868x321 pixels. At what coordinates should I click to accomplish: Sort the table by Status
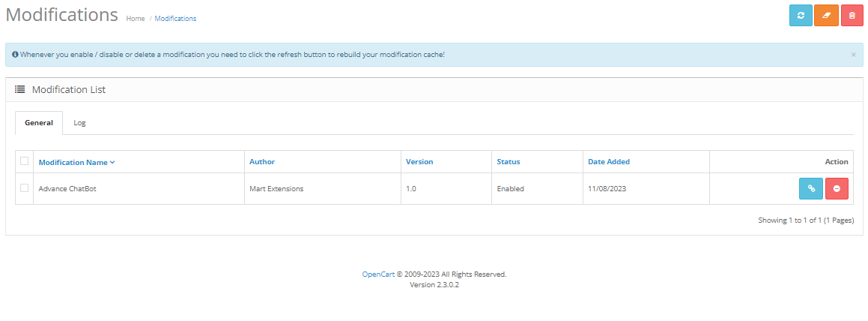[x=509, y=162]
